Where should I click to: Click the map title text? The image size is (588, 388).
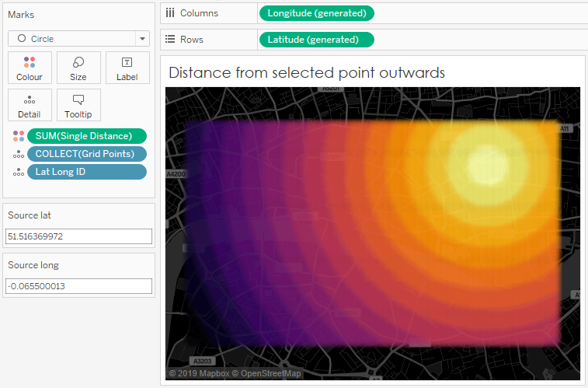click(306, 73)
